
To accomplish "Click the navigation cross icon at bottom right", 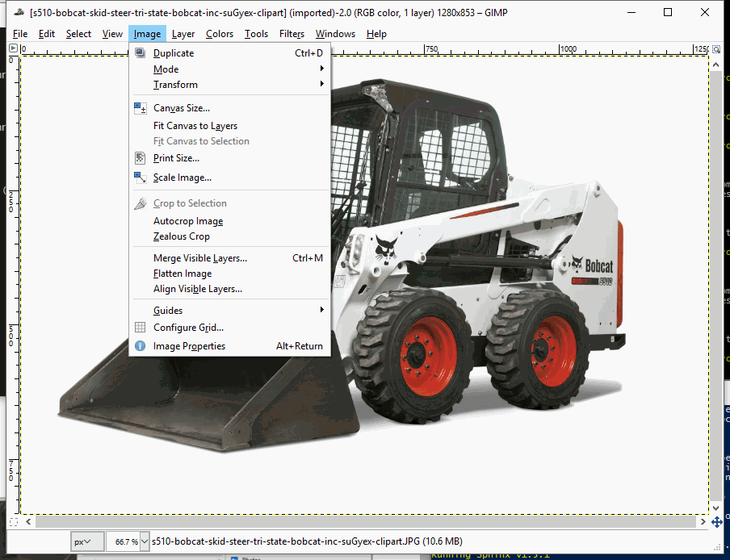I will (716, 522).
